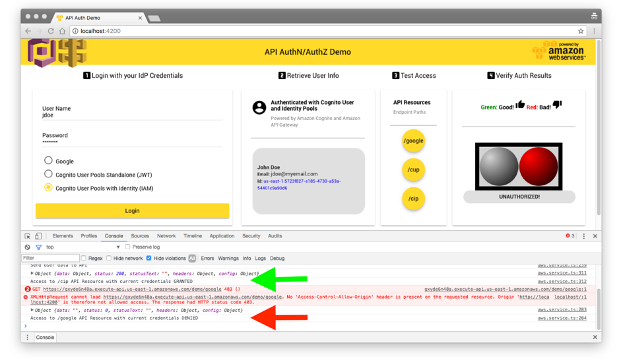This screenshot has width=621, height=364.
Task: Switch to the Profiles tab
Action: (88, 236)
